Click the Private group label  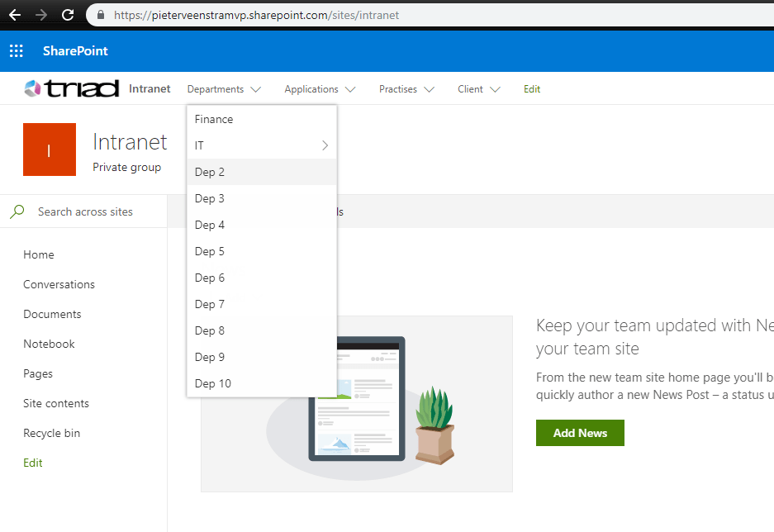pyautogui.click(x=127, y=168)
